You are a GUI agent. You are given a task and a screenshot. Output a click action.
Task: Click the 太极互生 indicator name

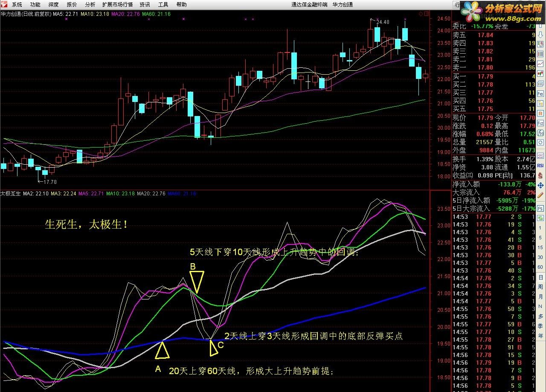[11, 194]
